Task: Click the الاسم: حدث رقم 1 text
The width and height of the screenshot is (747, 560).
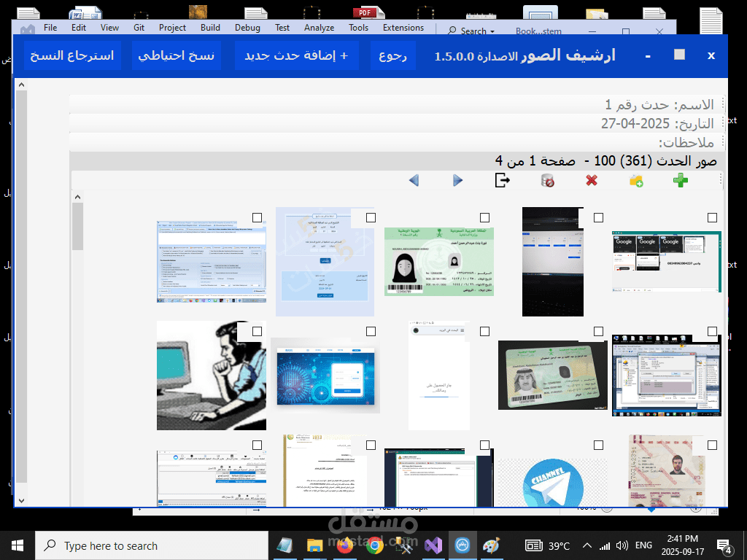Action: click(x=659, y=104)
